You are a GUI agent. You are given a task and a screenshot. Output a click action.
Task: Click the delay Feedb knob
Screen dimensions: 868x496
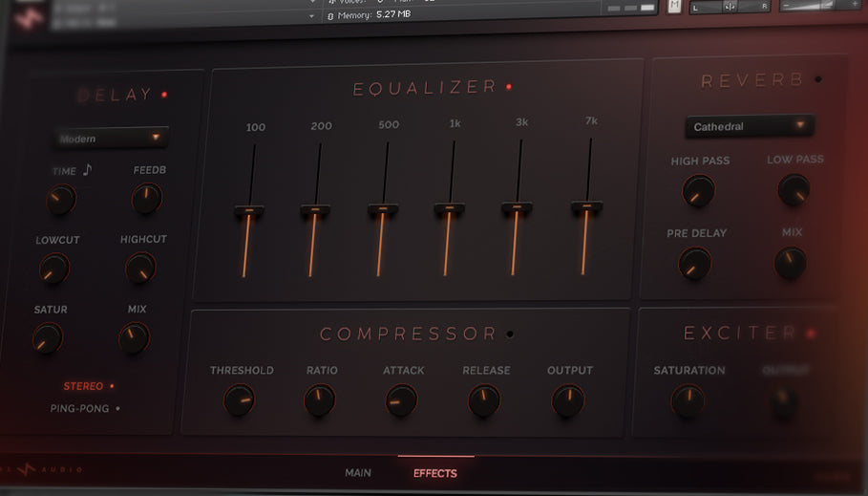[147, 199]
